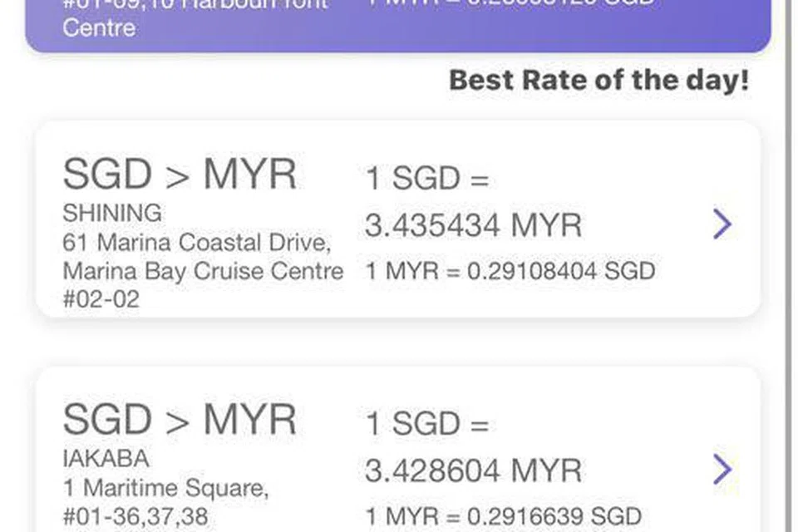This screenshot has height=532, width=798.
Task: Tap SGD > MYR heading on SHINING card
Action: coord(180,175)
